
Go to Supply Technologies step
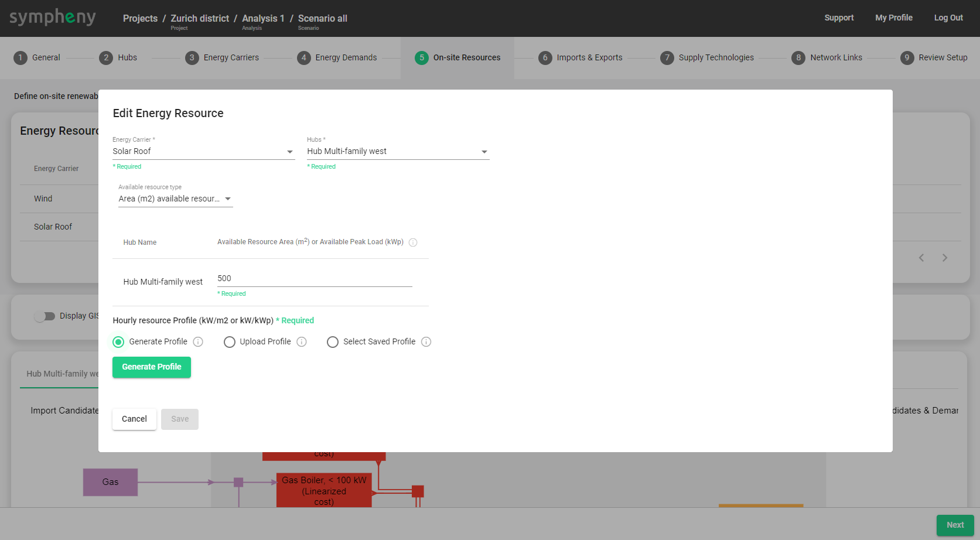click(x=715, y=58)
